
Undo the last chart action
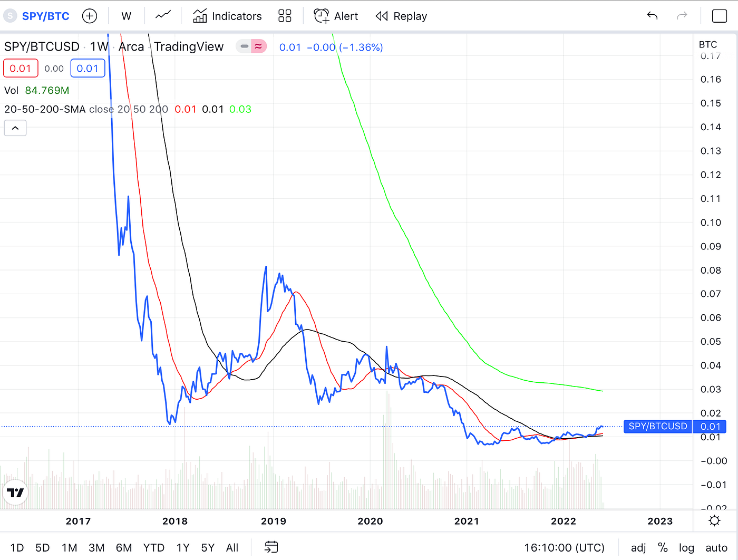click(x=652, y=16)
